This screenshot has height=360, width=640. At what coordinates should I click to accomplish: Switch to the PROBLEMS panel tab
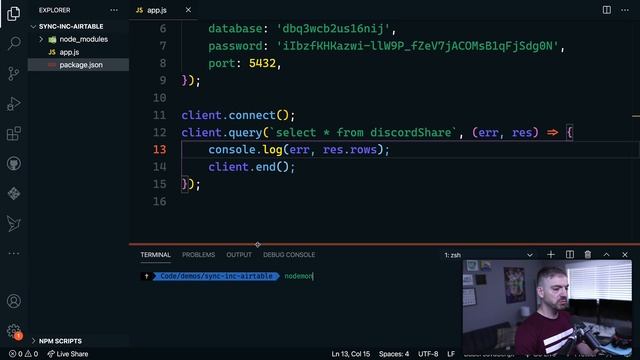point(198,255)
